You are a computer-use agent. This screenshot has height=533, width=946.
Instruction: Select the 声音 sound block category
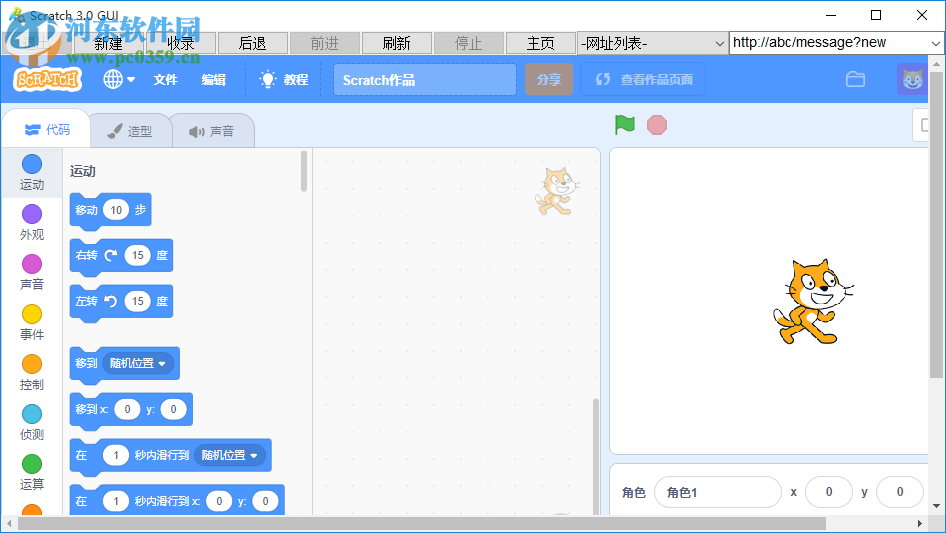(32, 273)
